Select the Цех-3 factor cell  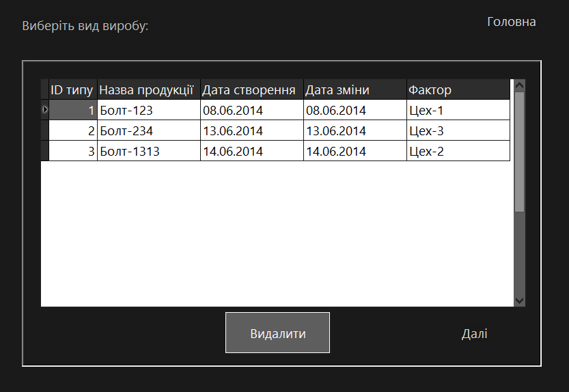458,130
